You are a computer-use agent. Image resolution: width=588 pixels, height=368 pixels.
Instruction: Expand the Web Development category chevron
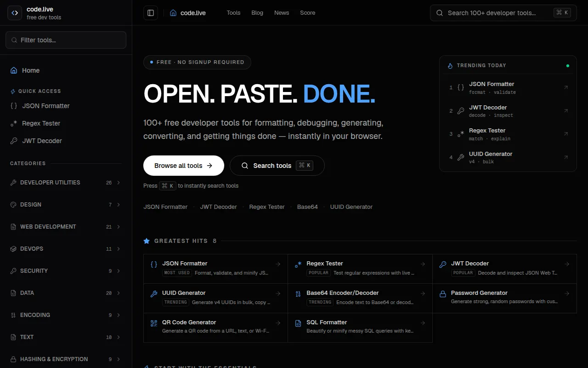[x=119, y=227]
